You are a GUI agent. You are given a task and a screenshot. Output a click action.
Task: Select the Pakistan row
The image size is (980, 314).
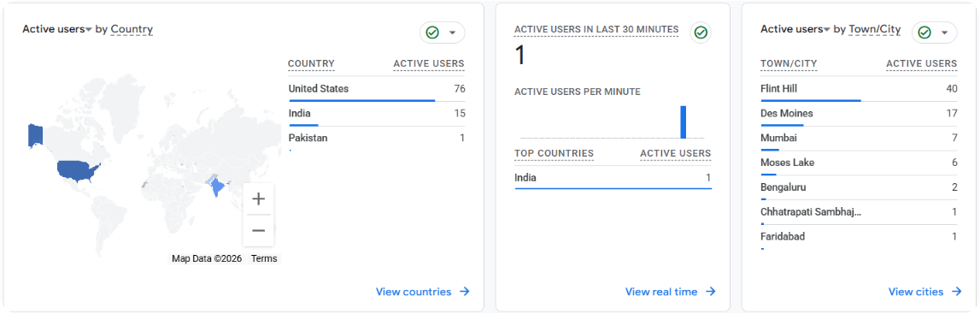(x=377, y=139)
